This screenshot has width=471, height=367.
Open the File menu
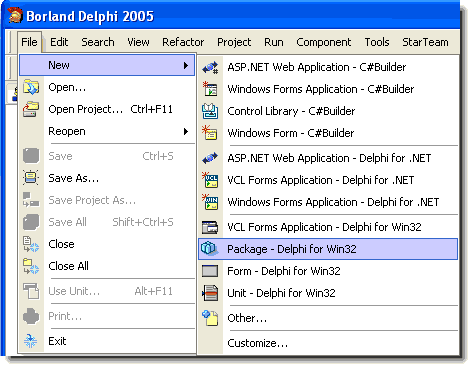(29, 42)
